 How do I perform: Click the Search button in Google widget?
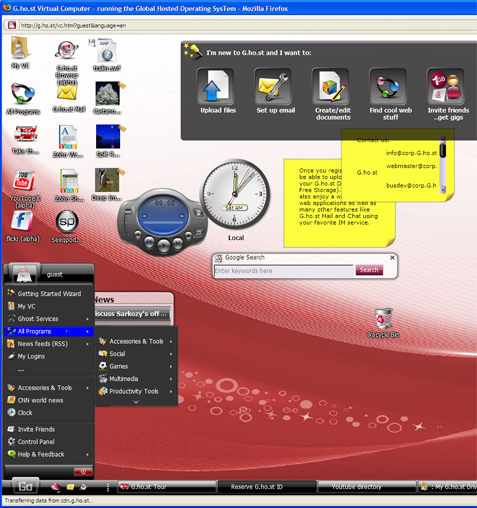369,270
